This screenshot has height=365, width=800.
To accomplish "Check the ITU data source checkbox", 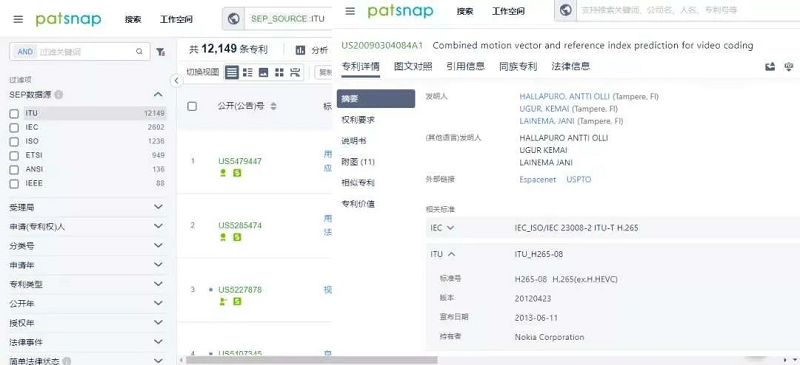I will pos(14,113).
